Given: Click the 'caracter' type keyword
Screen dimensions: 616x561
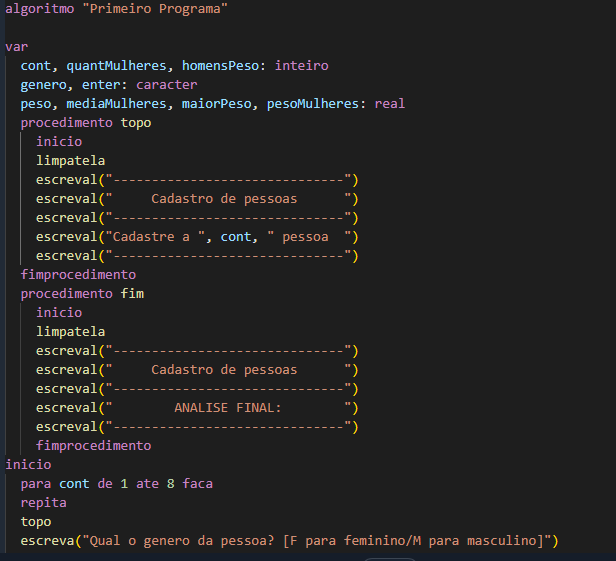Looking at the screenshot, I should point(167,85).
